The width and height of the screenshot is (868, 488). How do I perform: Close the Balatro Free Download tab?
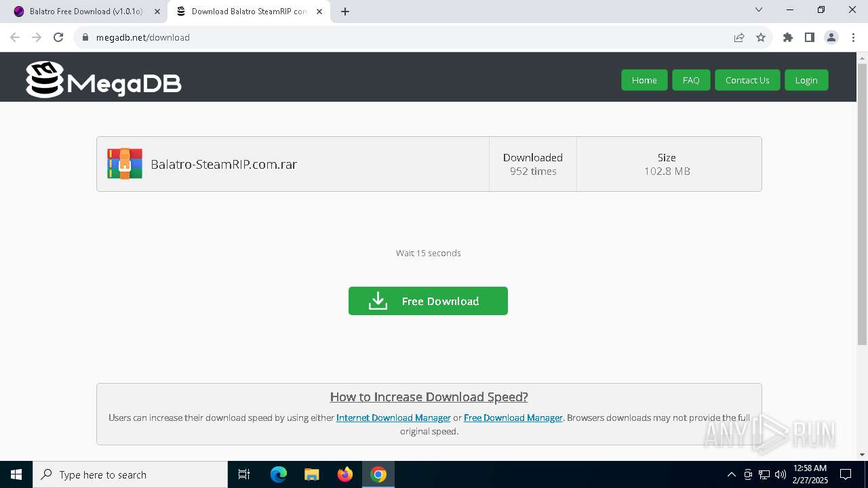click(157, 12)
